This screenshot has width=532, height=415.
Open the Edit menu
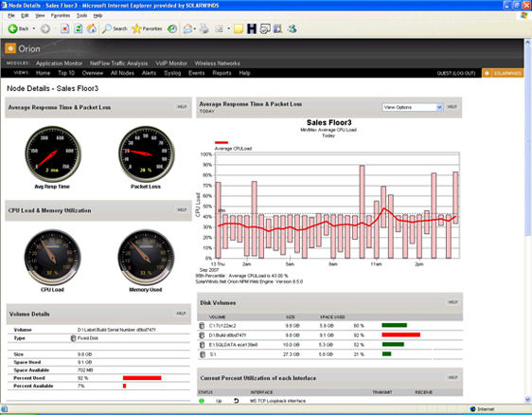[x=25, y=15]
